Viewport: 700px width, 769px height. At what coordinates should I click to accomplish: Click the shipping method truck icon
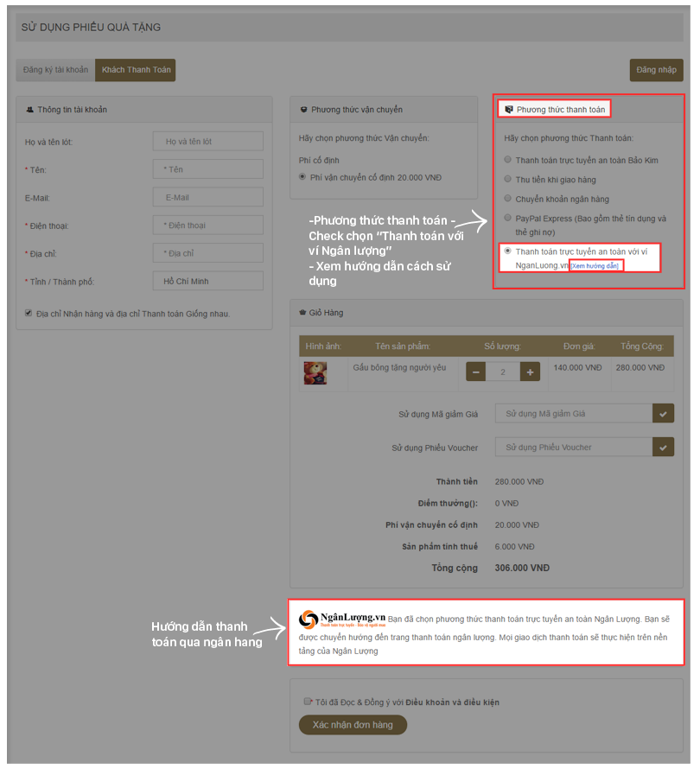pos(303,110)
